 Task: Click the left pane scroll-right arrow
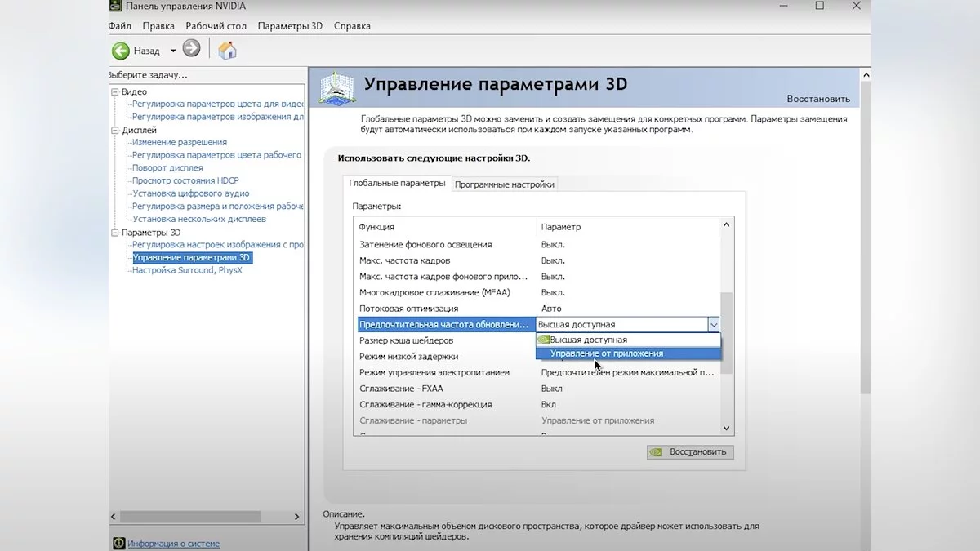(x=299, y=517)
